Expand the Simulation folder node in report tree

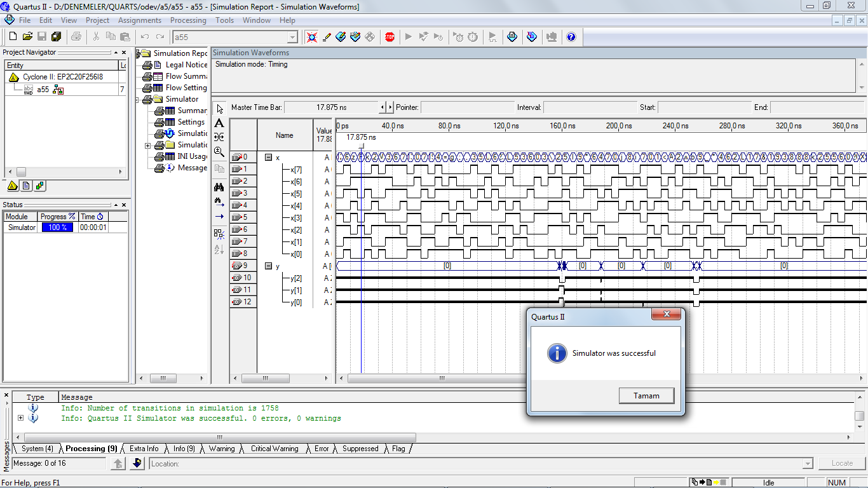click(x=148, y=145)
